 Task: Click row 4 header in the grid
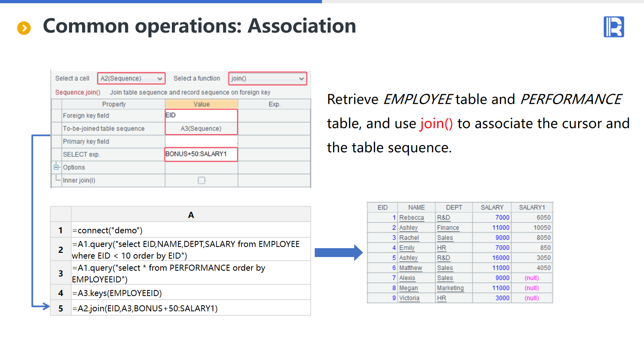61,293
